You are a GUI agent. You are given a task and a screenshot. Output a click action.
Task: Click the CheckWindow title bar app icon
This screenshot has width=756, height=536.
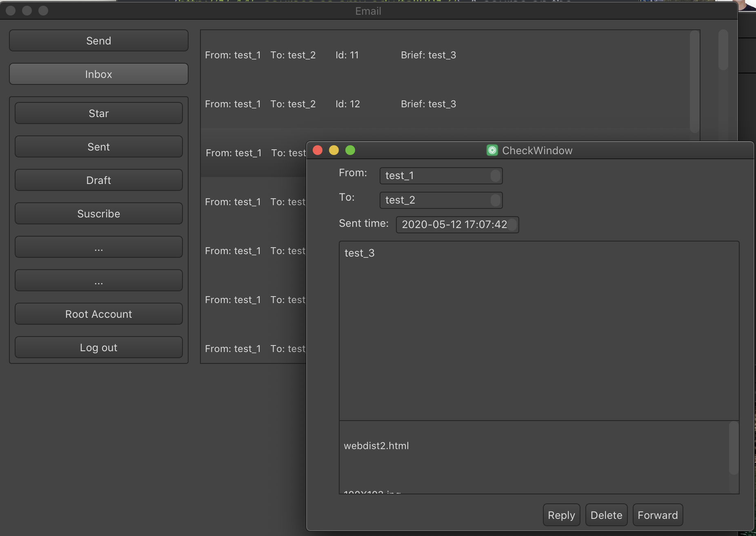coord(492,151)
